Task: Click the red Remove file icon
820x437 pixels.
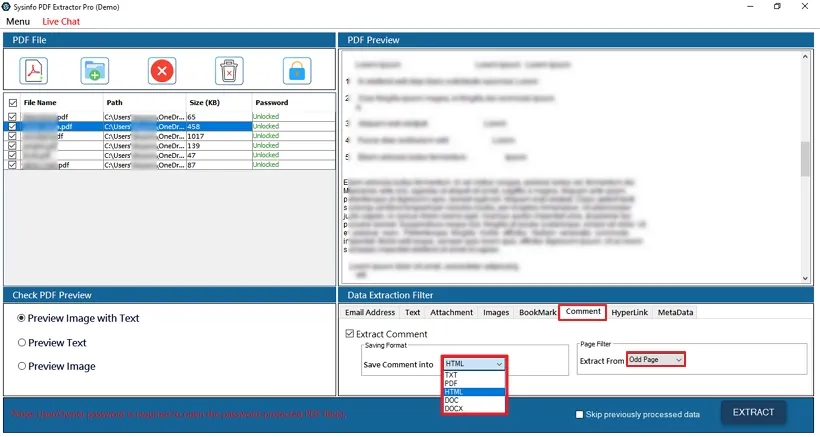Action: pyautogui.click(x=162, y=71)
